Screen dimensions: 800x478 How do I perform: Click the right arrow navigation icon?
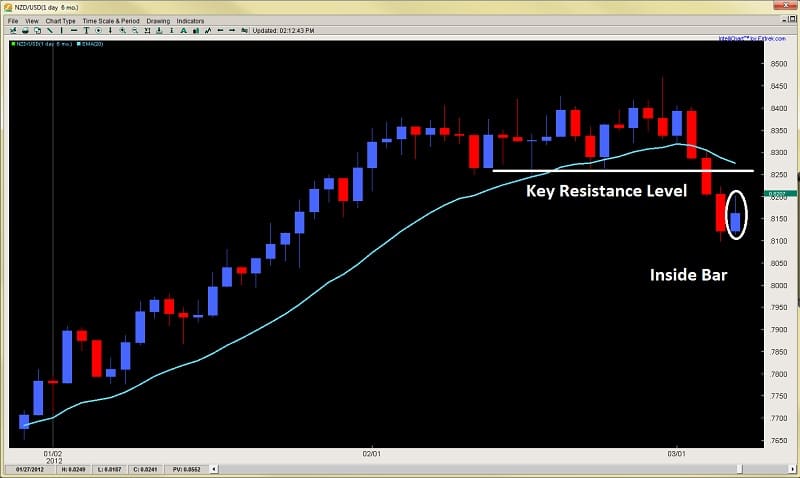tap(232, 31)
